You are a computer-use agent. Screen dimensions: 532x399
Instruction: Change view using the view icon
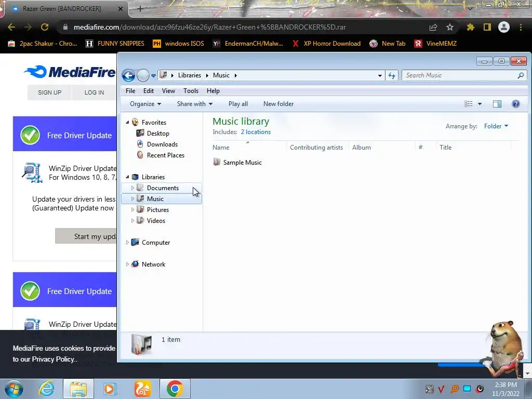point(468,104)
